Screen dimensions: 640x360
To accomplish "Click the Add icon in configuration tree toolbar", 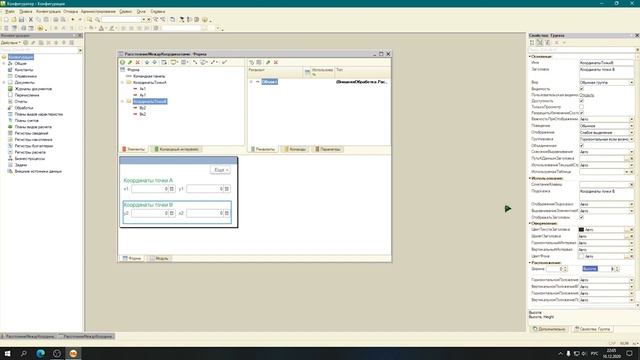I will [x=26, y=42].
